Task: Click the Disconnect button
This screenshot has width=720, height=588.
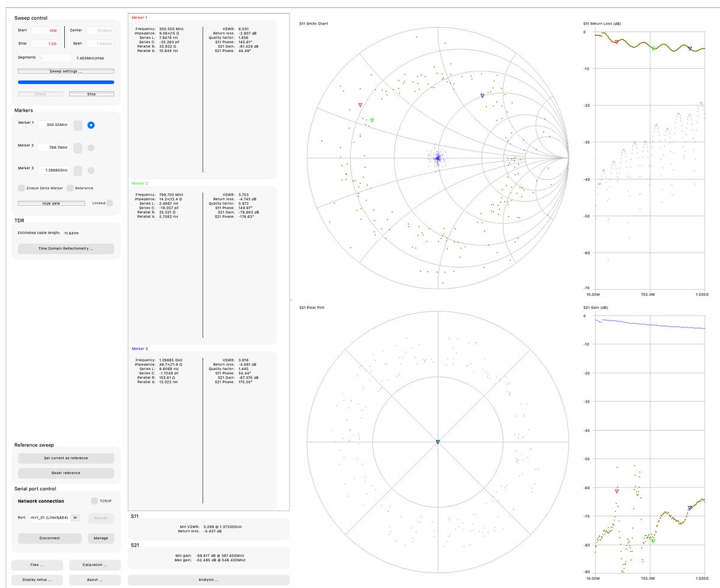Action: pyautogui.click(x=50, y=538)
